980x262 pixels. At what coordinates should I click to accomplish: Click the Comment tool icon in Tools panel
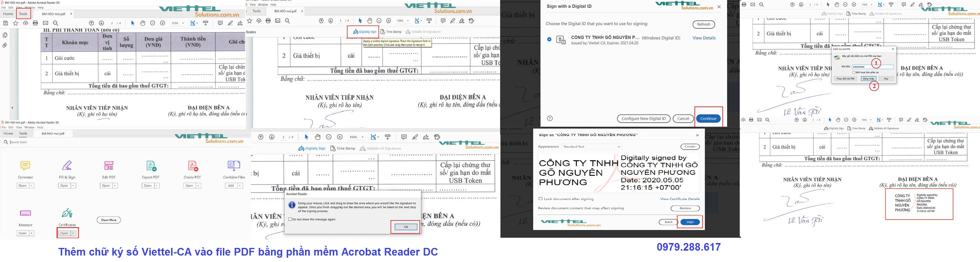25,166
